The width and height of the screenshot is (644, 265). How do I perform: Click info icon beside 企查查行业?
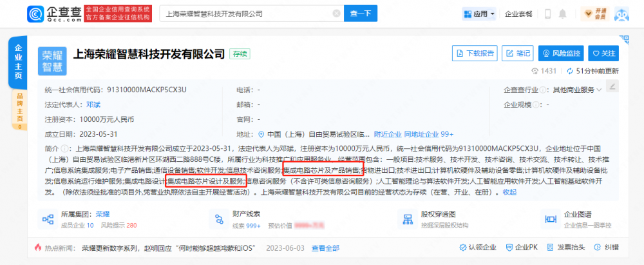[x=542, y=90]
